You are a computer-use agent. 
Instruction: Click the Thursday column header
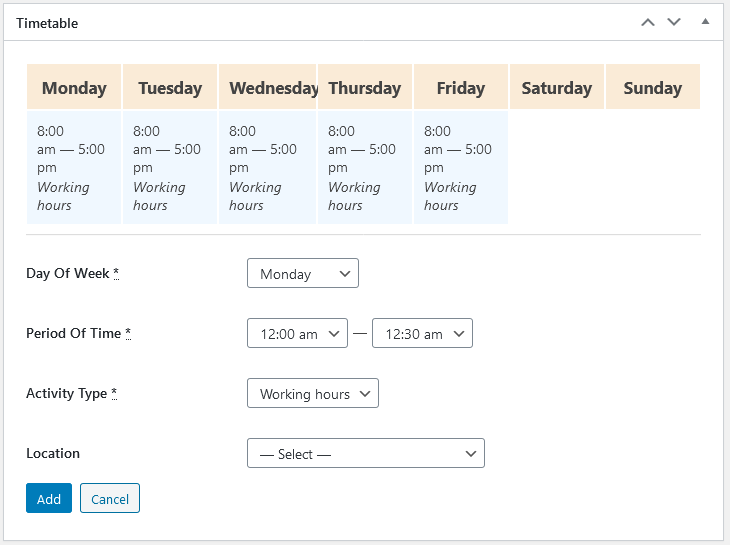365,87
